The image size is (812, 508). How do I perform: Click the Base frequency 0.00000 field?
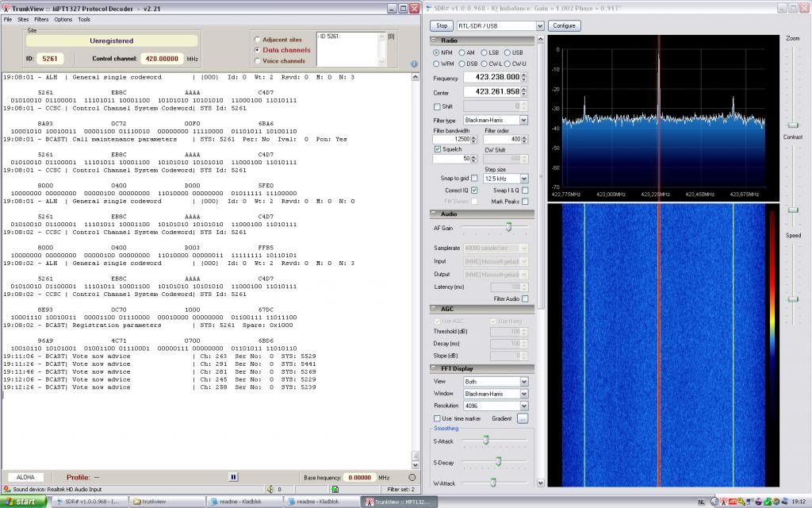click(x=360, y=477)
